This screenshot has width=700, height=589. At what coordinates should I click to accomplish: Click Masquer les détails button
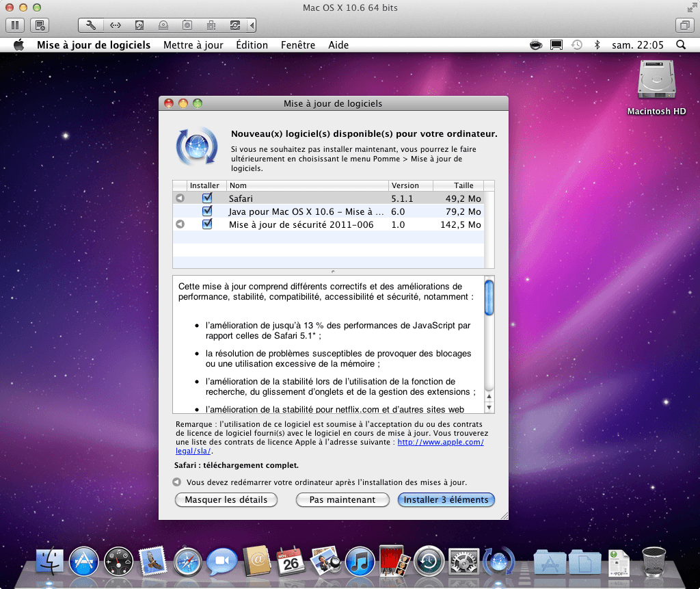[226, 499]
